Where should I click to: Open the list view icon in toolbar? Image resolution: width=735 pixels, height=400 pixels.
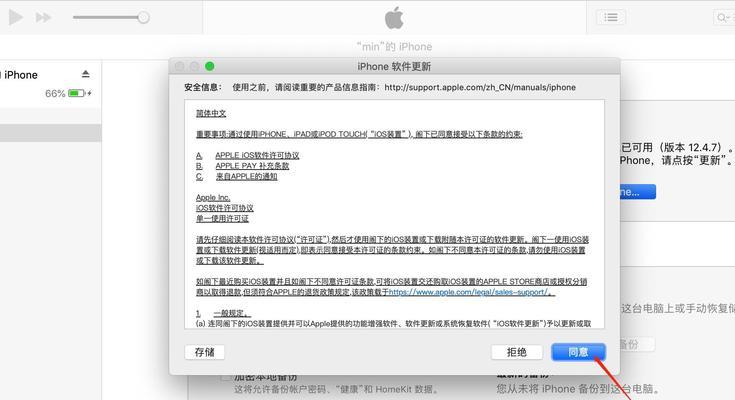pyautogui.click(x=610, y=17)
